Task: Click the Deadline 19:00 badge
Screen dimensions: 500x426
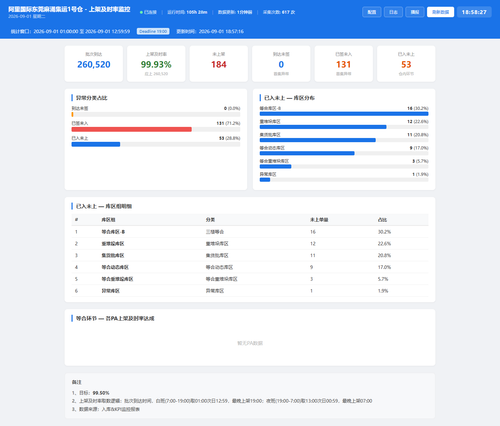Action: pyautogui.click(x=153, y=31)
